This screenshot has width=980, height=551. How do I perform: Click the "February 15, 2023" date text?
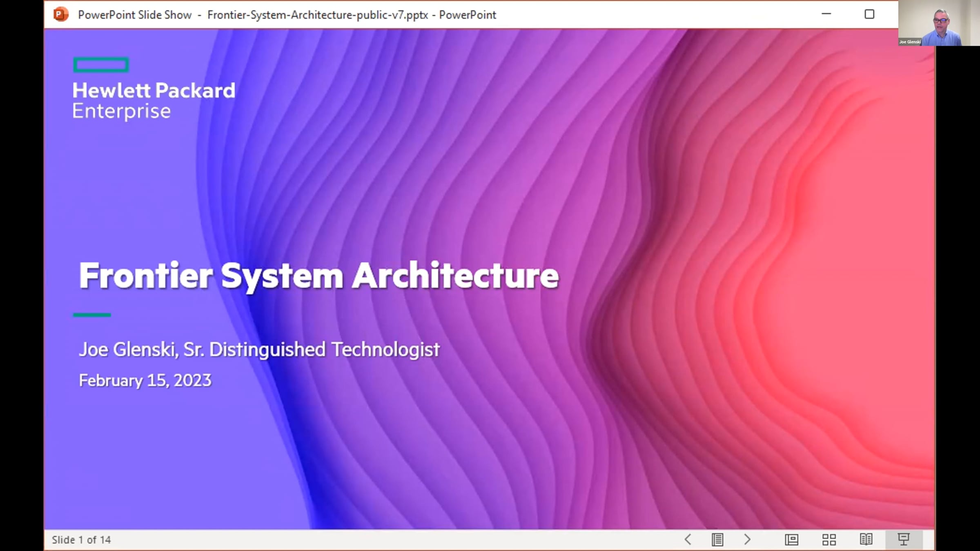(145, 380)
